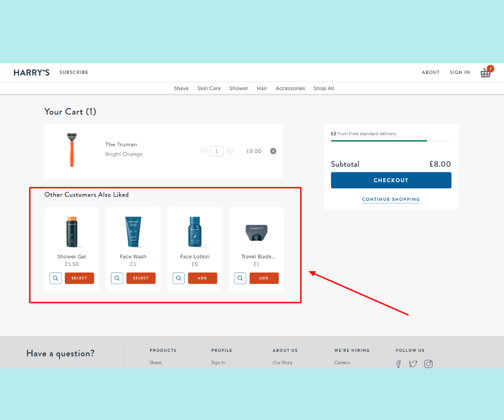Viewport: 504px width, 420px height.
Task: View the Face Wash tube image
Action: tap(133, 232)
